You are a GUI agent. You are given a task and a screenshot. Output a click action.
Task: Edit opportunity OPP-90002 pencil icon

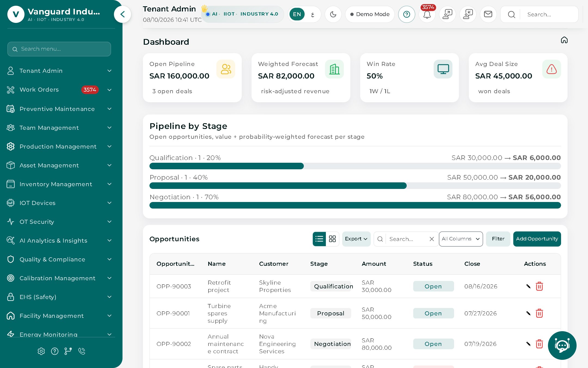pyautogui.click(x=528, y=344)
